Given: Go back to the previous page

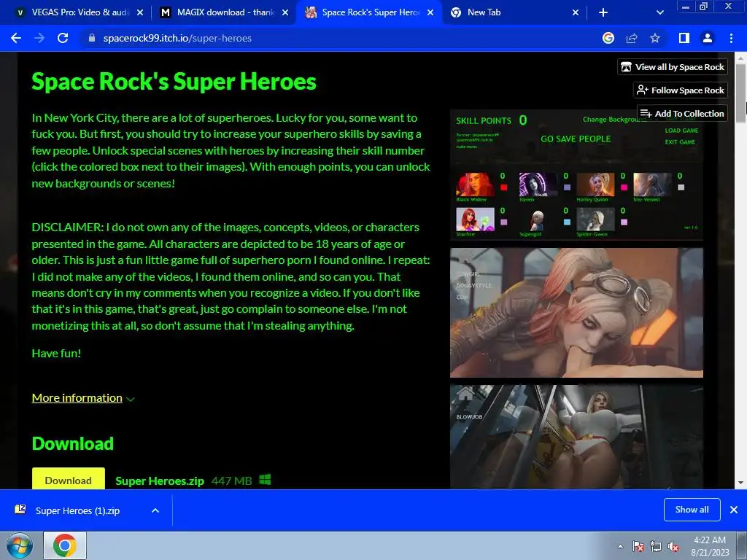Looking at the screenshot, I should [x=16, y=38].
